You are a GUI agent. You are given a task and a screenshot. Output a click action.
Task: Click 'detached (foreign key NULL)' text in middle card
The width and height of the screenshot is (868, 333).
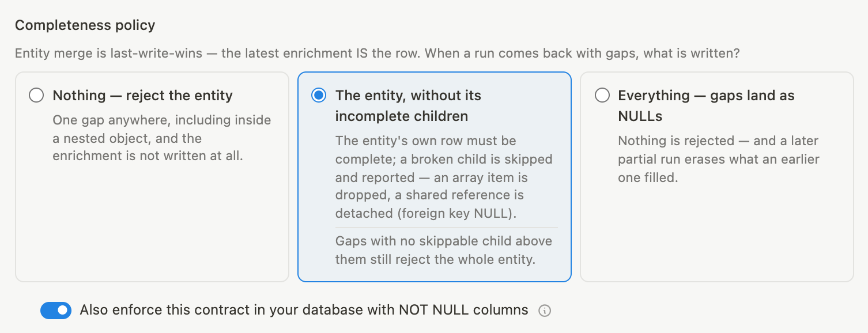426,213
